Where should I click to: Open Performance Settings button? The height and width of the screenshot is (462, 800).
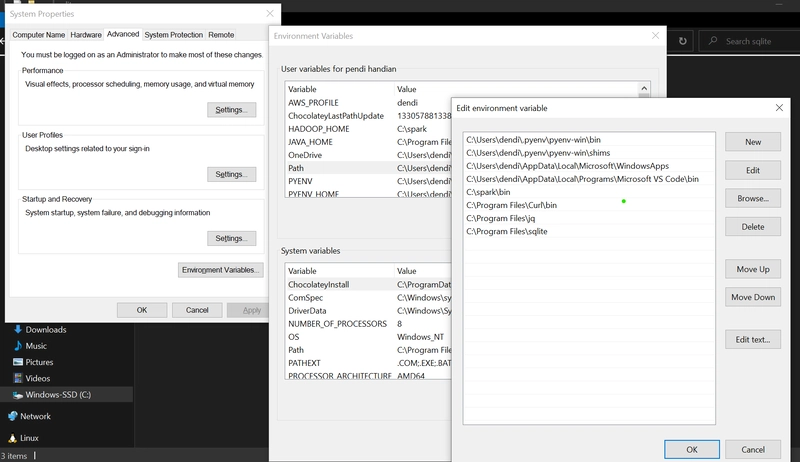pyautogui.click(x=232, y=110)
